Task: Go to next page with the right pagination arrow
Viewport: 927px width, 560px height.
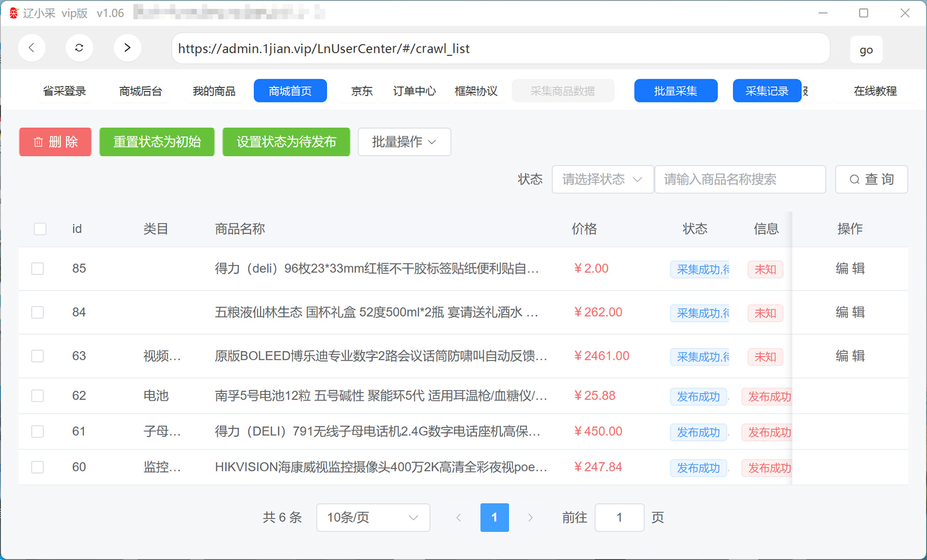Action: point(531,517)
